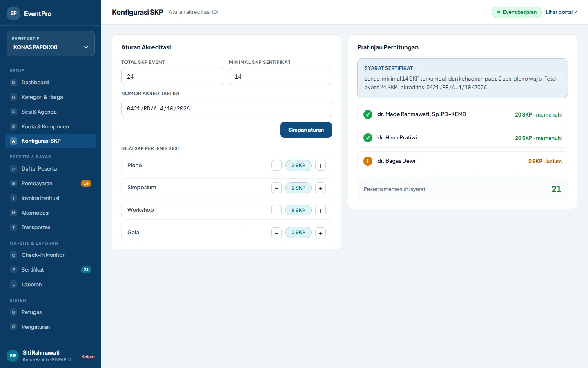Decrease Simposium SKP value
The width and height of the screenshot is (588, 368).
pos(276,188)
